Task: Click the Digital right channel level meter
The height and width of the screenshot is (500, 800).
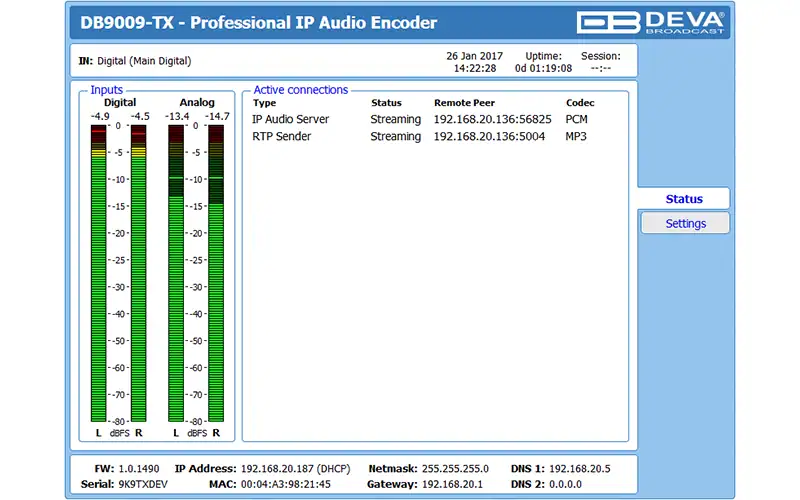Action: pyautogui.click(x=139, y=273)
